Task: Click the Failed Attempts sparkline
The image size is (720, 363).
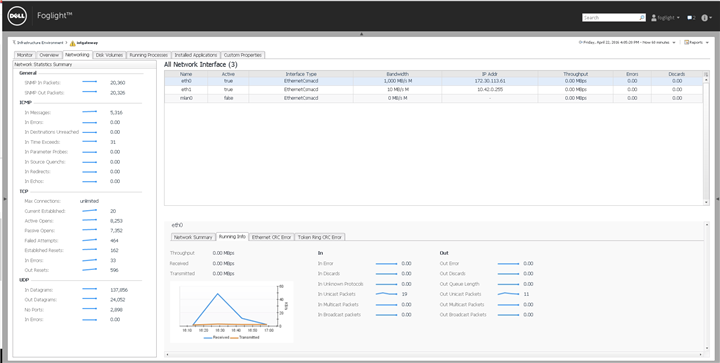Action: point(90,240)
